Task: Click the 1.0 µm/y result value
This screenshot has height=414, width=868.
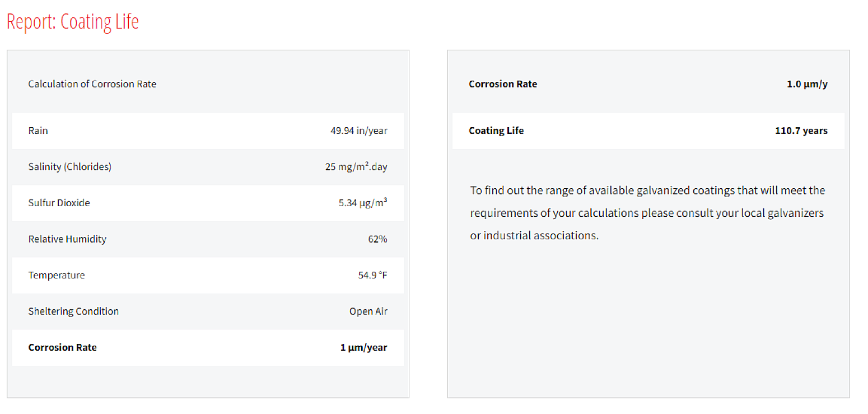Action: pyautogui.click(x=807, y=84)
